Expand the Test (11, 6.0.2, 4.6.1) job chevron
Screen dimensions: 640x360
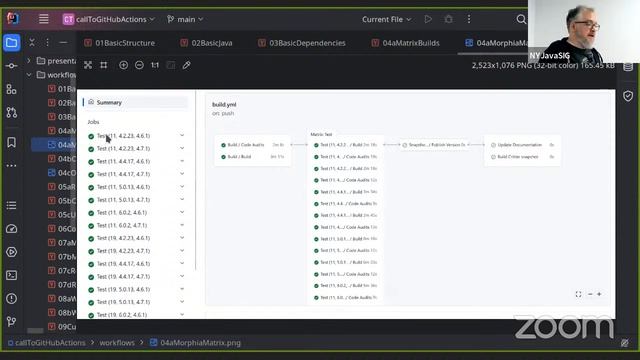[x=182, y=212]
